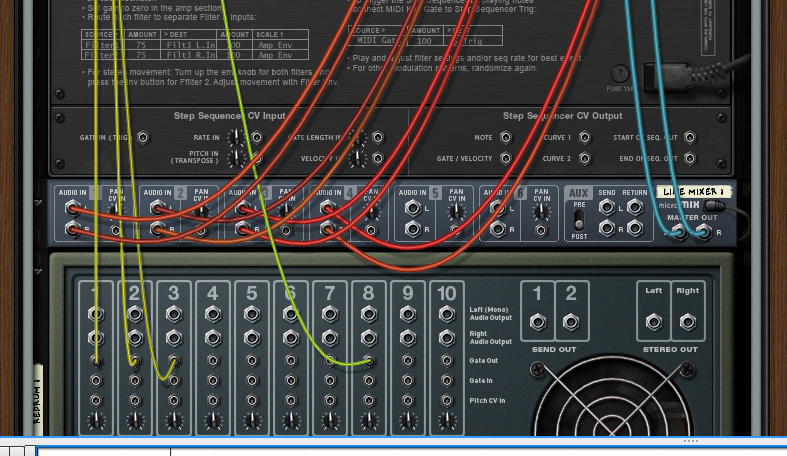This screenshot has width=787, height=456.
Task: Click Redrum channel 8 Gate Out jack
Action: click(x=369, y=360)
